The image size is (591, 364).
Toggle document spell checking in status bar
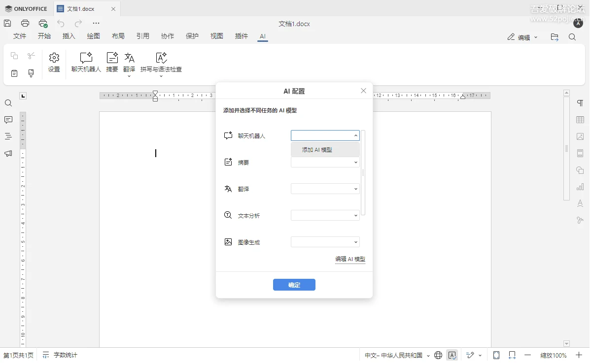(x=452, y=355)
